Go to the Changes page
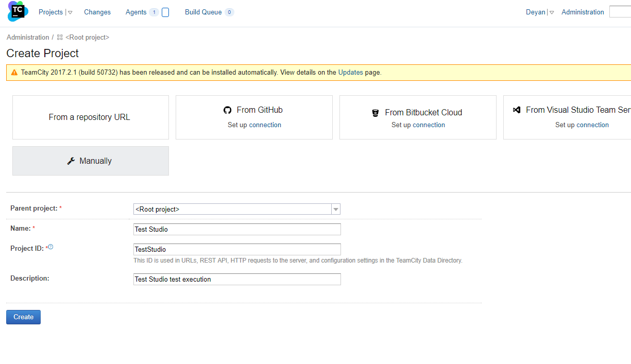The width and height of the screenshot is (631, 364). (x=97, y=12)
